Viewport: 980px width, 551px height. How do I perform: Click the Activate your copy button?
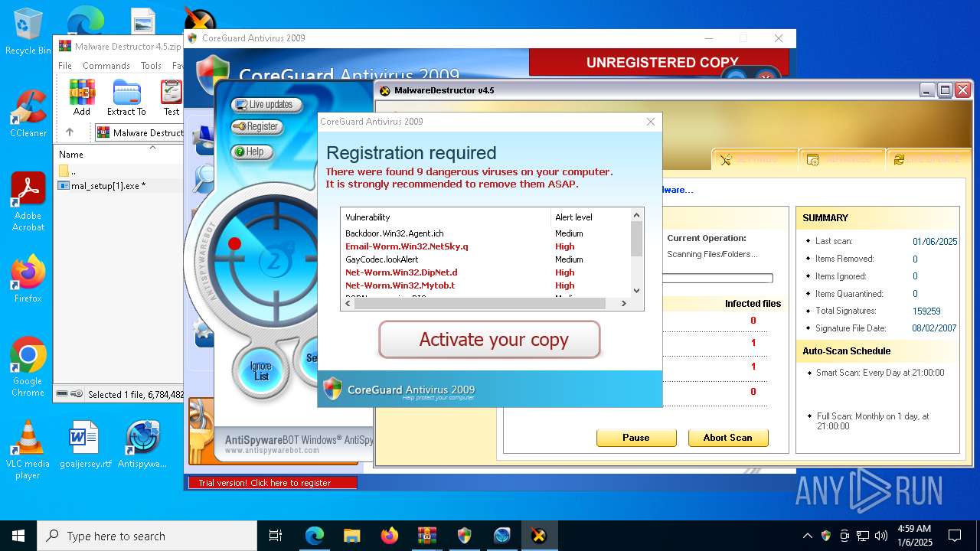[x=489, y=339]
